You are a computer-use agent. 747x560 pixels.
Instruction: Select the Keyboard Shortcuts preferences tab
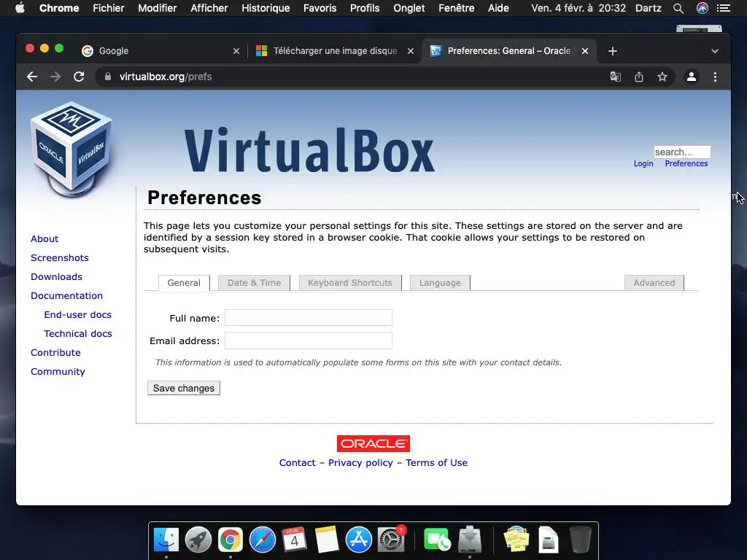[x=350, y=283]
